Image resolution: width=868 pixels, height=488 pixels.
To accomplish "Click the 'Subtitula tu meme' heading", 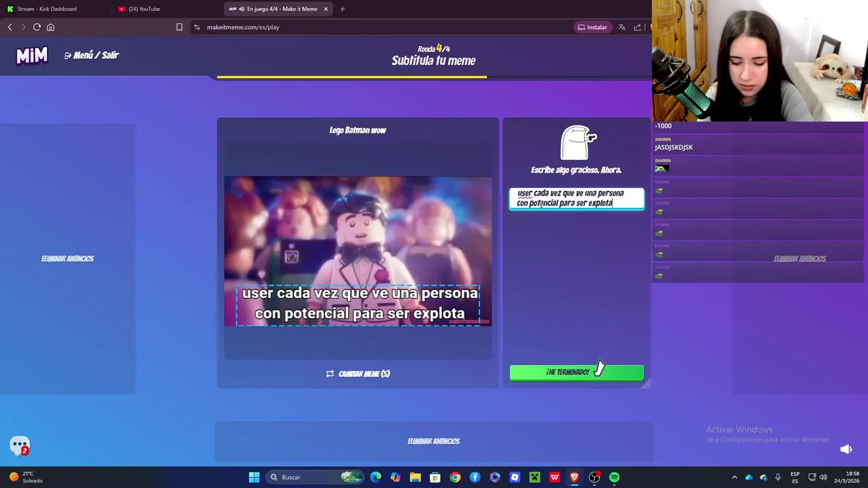I will (433, 60).
